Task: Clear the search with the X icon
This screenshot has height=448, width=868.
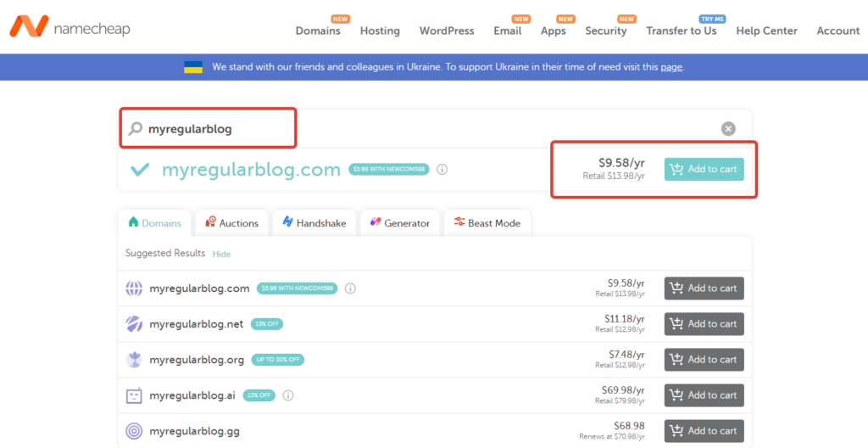Action: pos(728,129)
